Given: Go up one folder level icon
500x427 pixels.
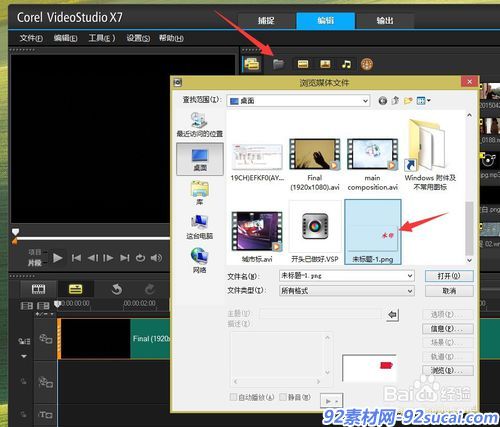Looking at the screenshot, I should [x=395, y=100].
